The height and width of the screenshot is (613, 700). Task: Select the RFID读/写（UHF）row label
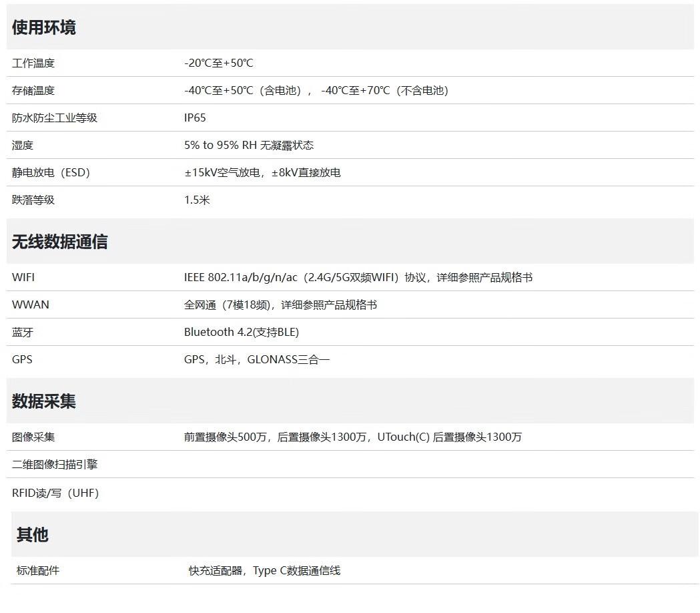55,493
